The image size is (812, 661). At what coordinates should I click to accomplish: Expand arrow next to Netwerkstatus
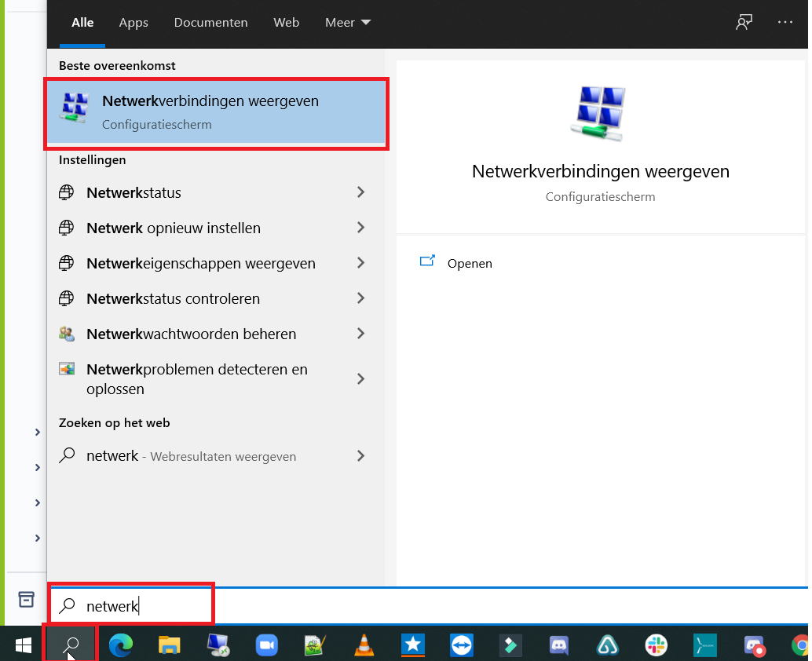coord(360,192)
